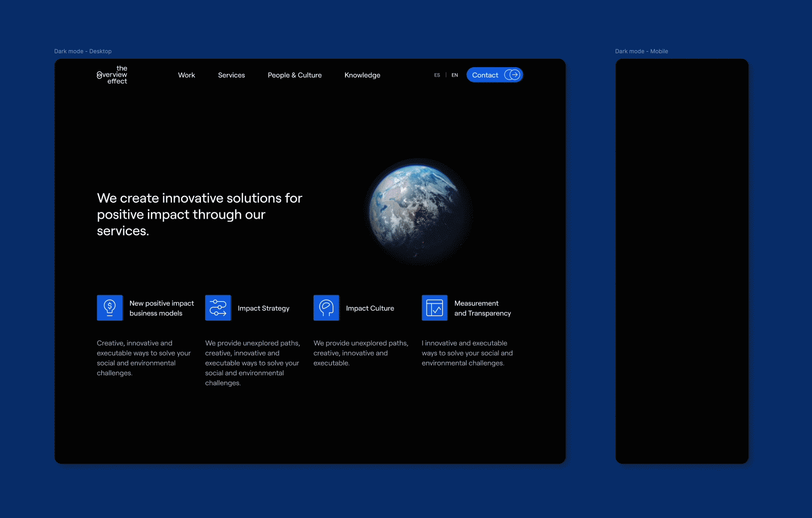Select the Dark mode - Mobile frame label
This screenshot has height=518, width=812.
coord(641,51)
